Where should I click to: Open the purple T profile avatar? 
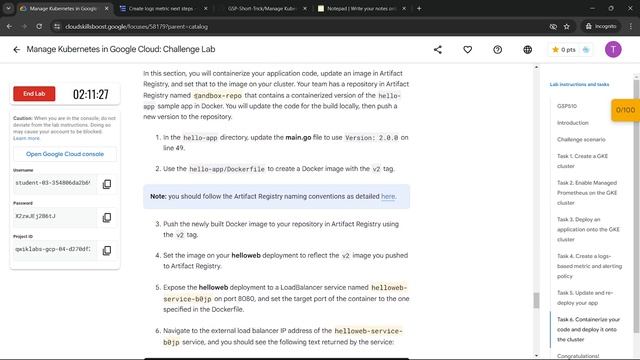click(613, 49)
